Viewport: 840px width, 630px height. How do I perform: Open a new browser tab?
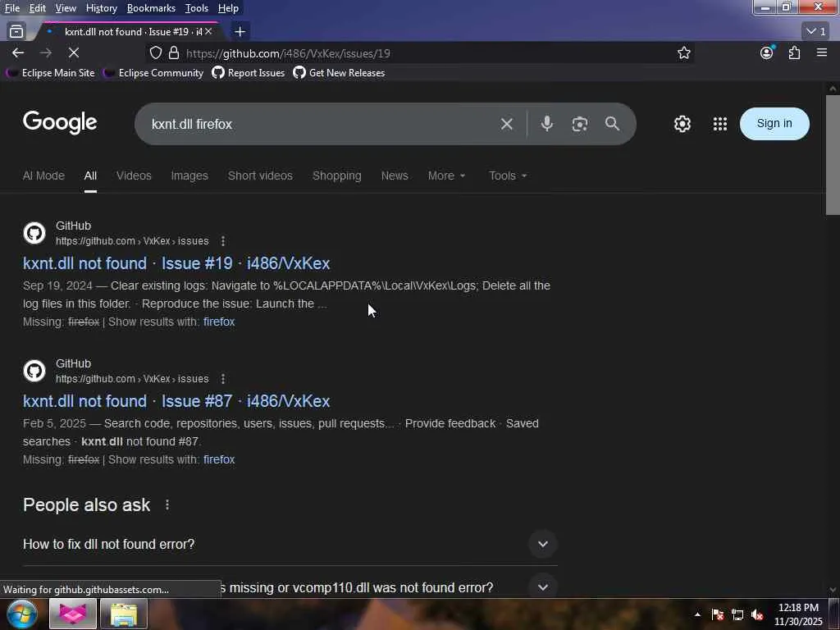click(x=240, y=32)
